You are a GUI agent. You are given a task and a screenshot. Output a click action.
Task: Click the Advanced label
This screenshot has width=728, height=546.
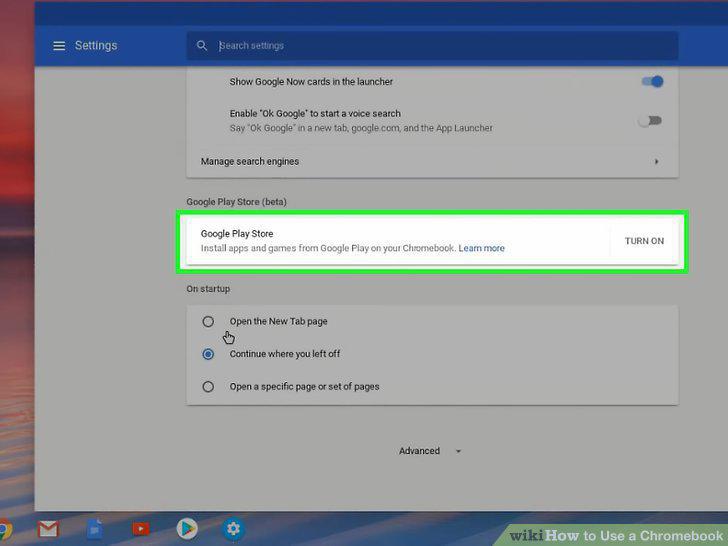click(419, 451)
